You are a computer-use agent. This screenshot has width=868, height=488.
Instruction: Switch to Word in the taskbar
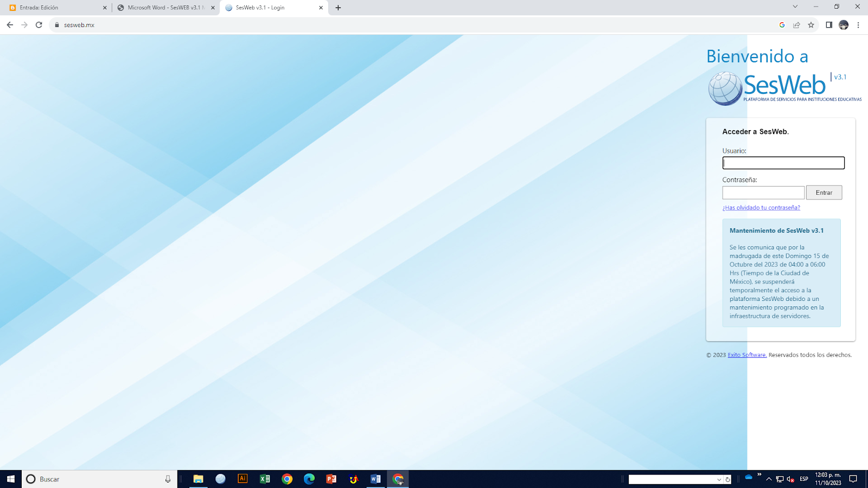click(x=375, y=479)
